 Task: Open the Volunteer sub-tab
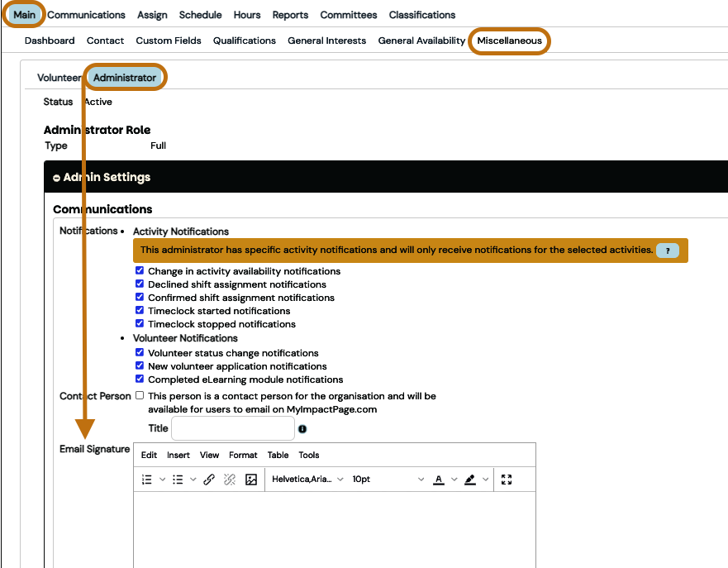[59, 78]
